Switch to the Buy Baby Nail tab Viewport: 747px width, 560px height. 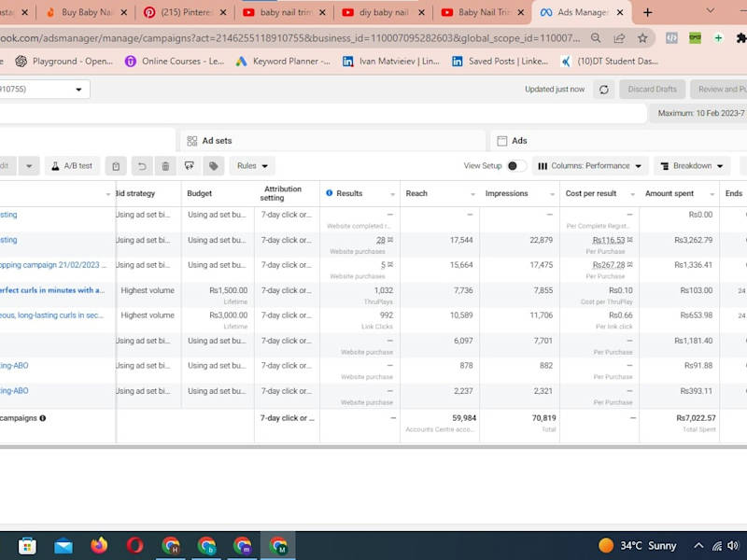point(86,12)
